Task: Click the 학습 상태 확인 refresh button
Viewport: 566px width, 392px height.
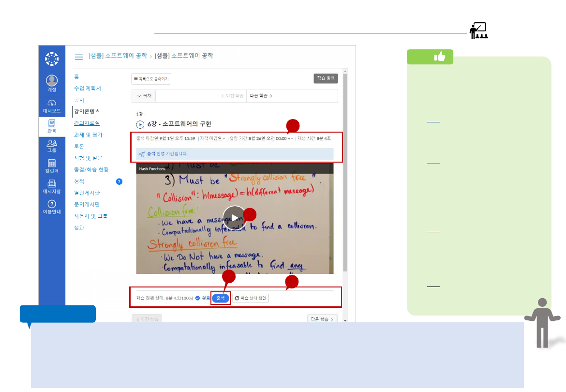Action: pyautogui.click(x=251, y=298)
